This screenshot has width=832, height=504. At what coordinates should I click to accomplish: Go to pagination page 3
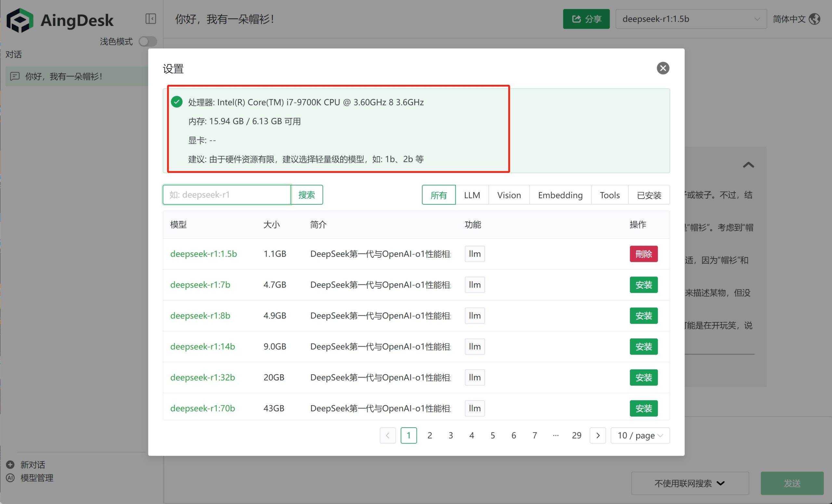tap(450, 435)
